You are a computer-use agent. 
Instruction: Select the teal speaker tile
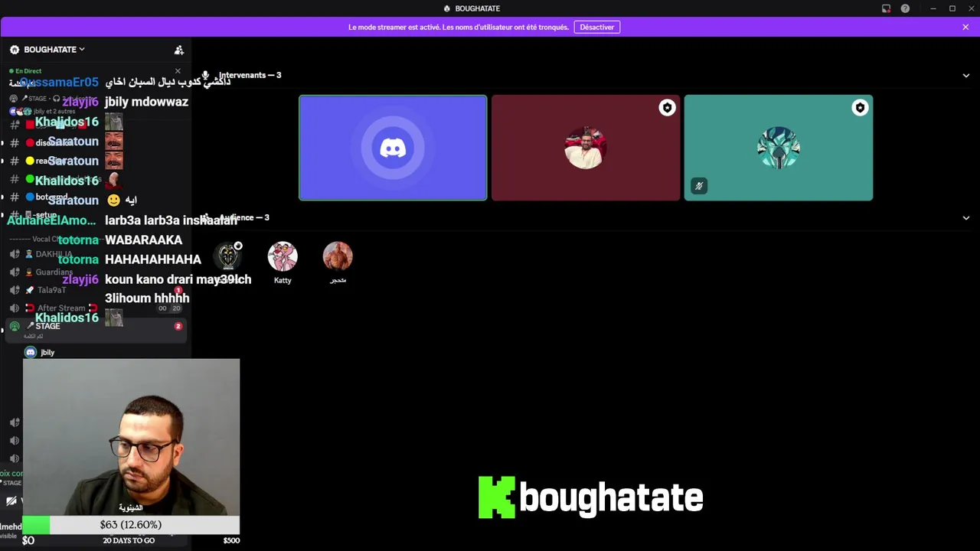coord(779,148)
